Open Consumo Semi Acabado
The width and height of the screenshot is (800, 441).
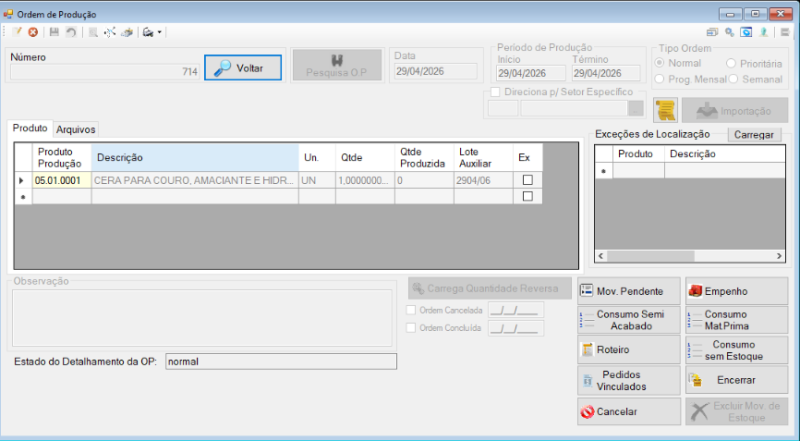tap(629, 320)
